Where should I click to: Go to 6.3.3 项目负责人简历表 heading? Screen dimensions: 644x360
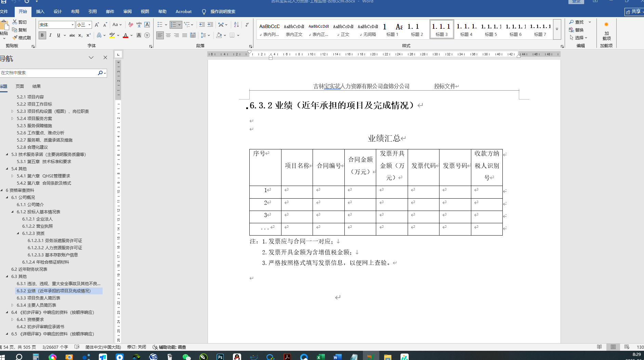click(39, 298)
